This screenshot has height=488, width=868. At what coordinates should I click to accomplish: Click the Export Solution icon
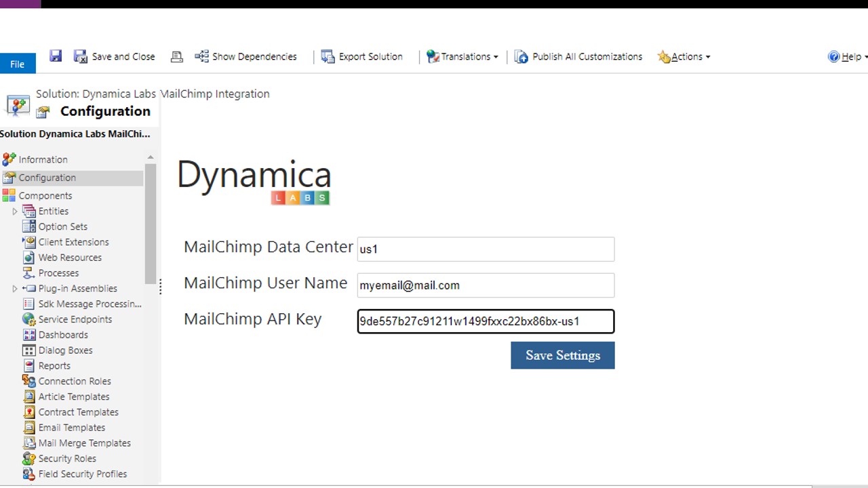click(361, 56)
